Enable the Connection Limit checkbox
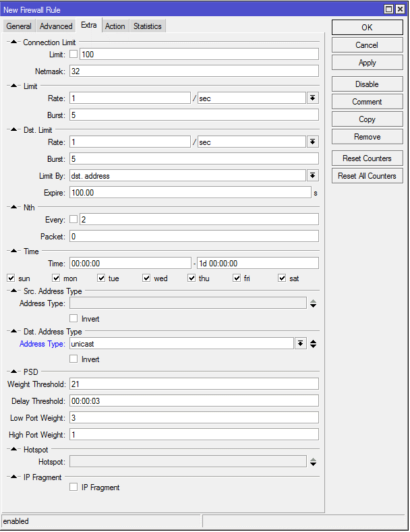This screenshot has width=410, height=532. point(74,54)
